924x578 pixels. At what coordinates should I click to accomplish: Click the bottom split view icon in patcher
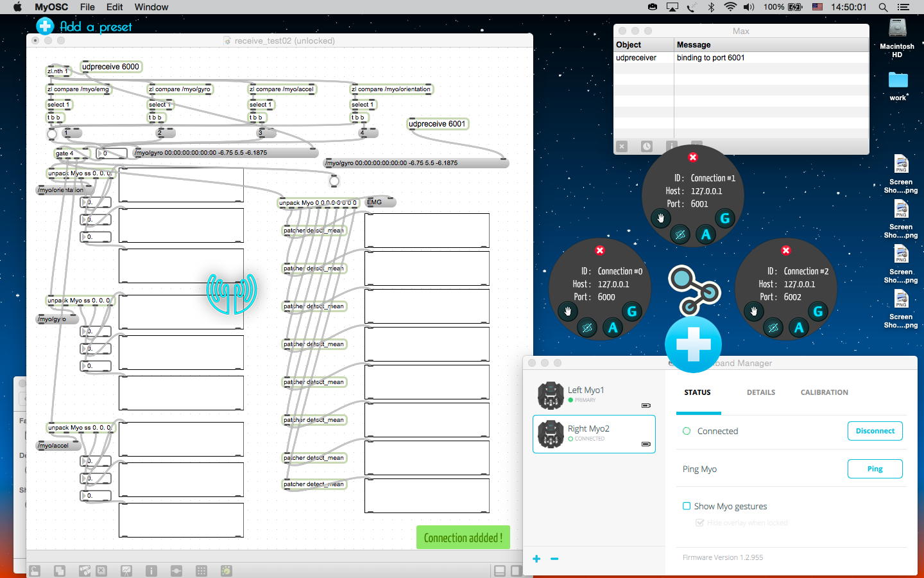(x=500, y=570)
